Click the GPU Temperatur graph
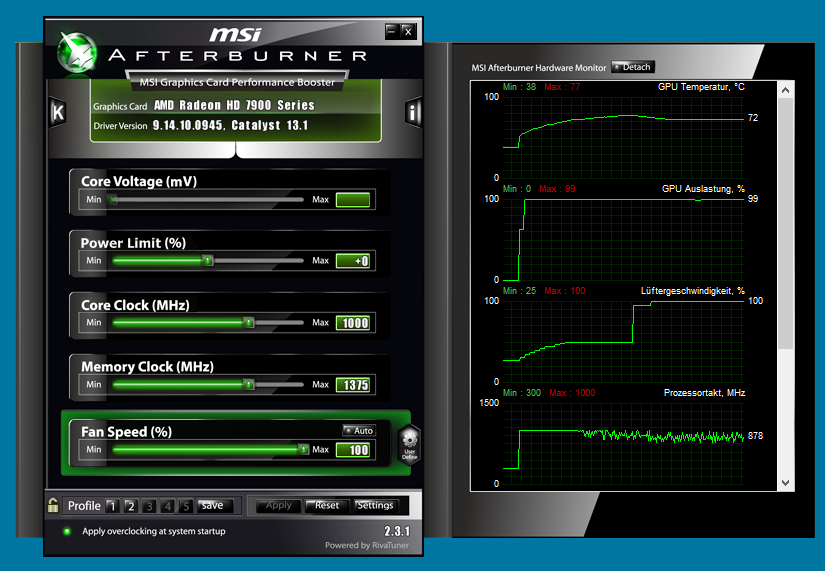This screenshot has height=571, width=825. click(623, 137)
